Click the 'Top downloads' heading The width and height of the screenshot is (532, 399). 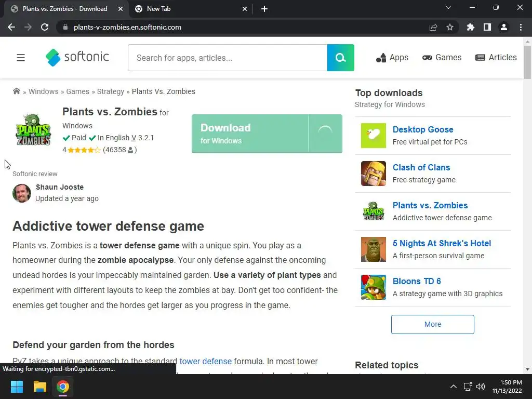tap(389, 93)
